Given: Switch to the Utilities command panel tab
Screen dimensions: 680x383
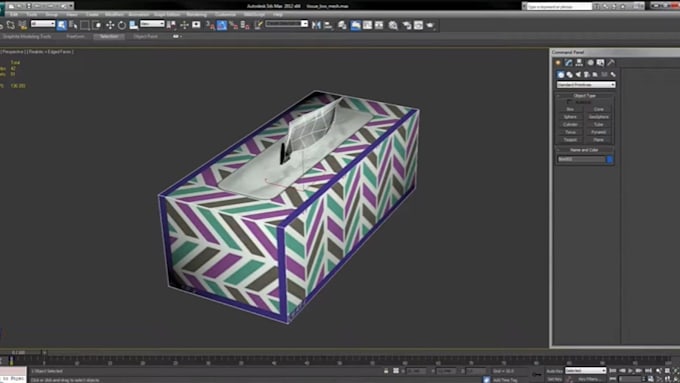Looking at the screenshot, I should tap(611, 62).
